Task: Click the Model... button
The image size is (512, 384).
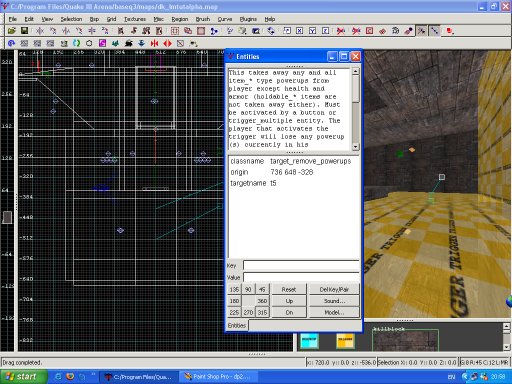Action: [x=334, y=312]
